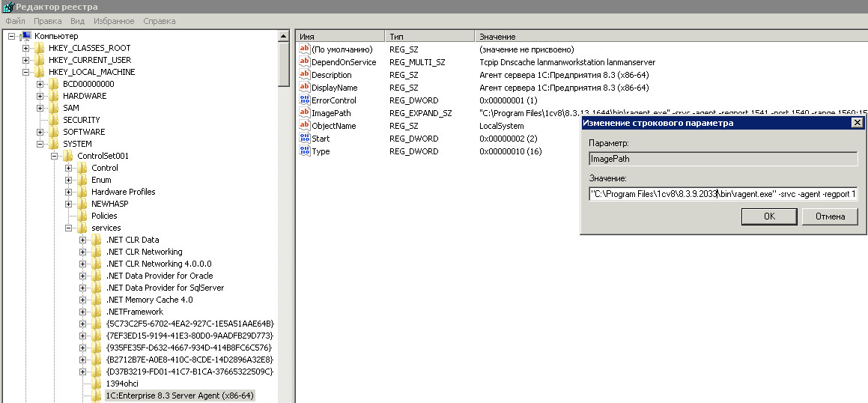Collapse the Компьютер root node

(12, 36)
